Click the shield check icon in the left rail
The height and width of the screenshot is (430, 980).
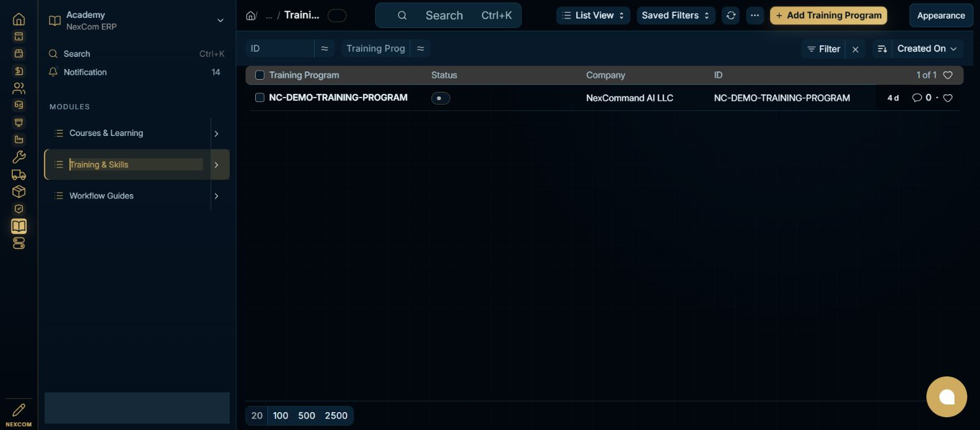point(19,209)
